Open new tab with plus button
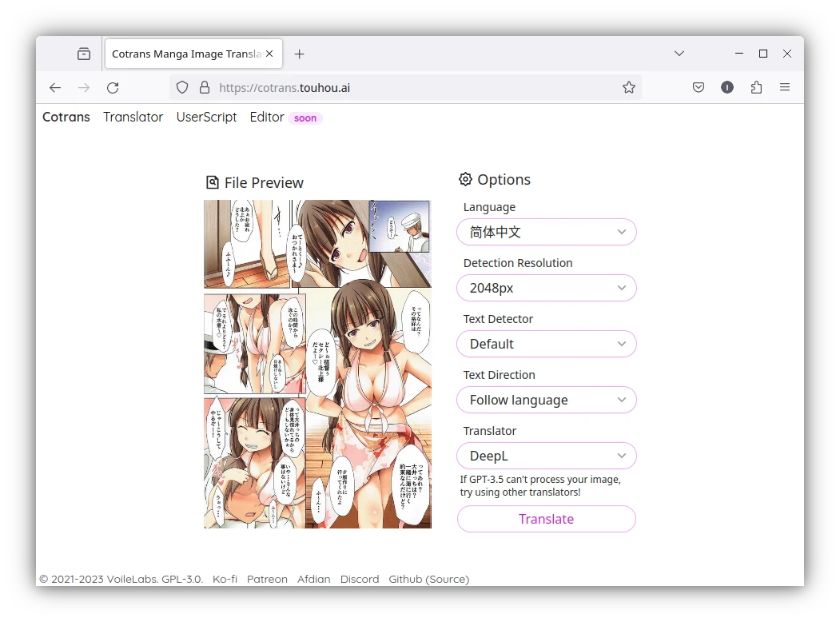This screenshot has width=840, height=622. tap(299, 54)
